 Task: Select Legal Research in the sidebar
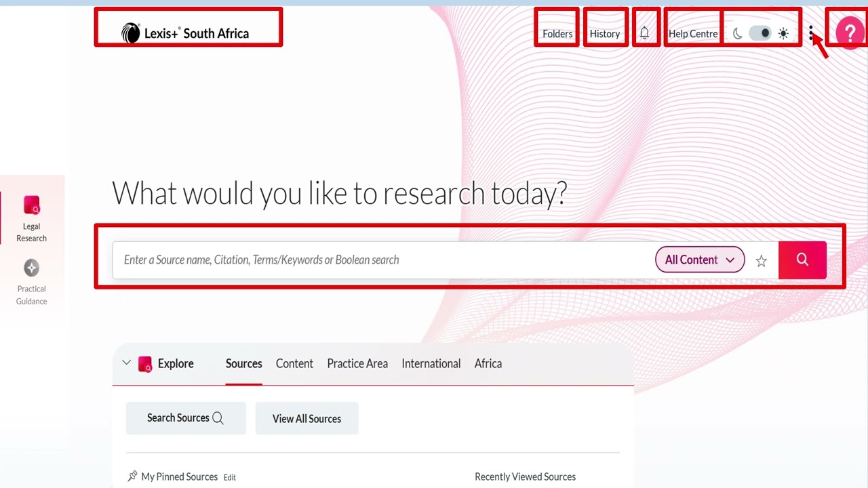click(x=32, y=219)
